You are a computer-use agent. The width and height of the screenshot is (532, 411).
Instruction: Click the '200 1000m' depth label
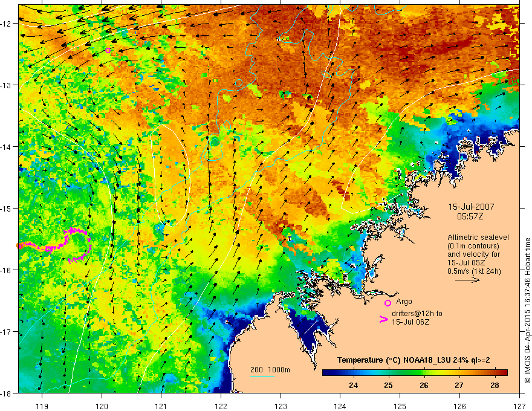tap(270, 370)
